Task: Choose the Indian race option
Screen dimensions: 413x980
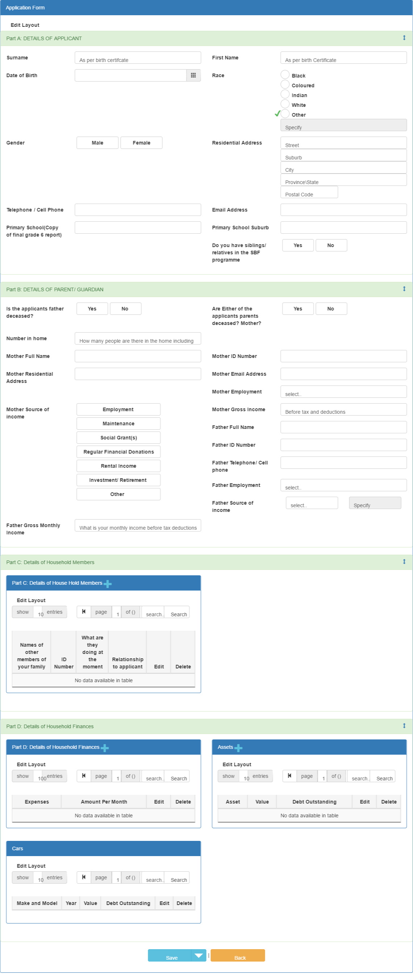Action: pos(285,94)
